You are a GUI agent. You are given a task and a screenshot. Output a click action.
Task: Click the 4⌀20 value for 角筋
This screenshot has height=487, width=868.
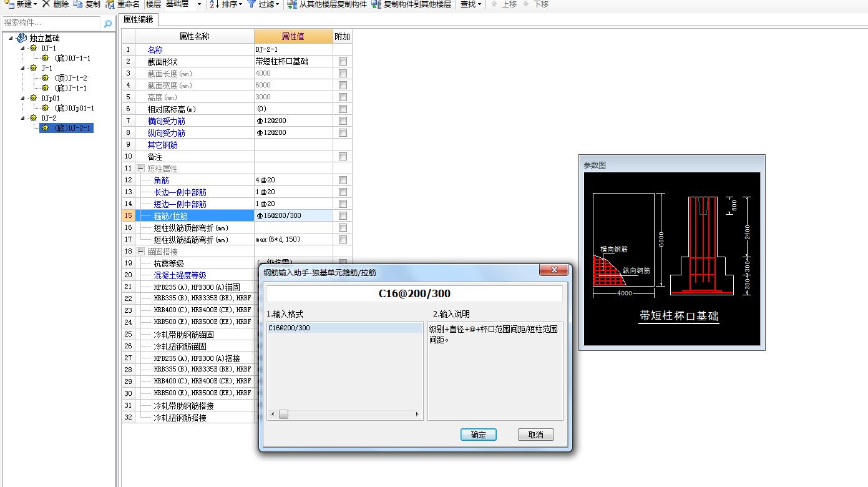293,180
